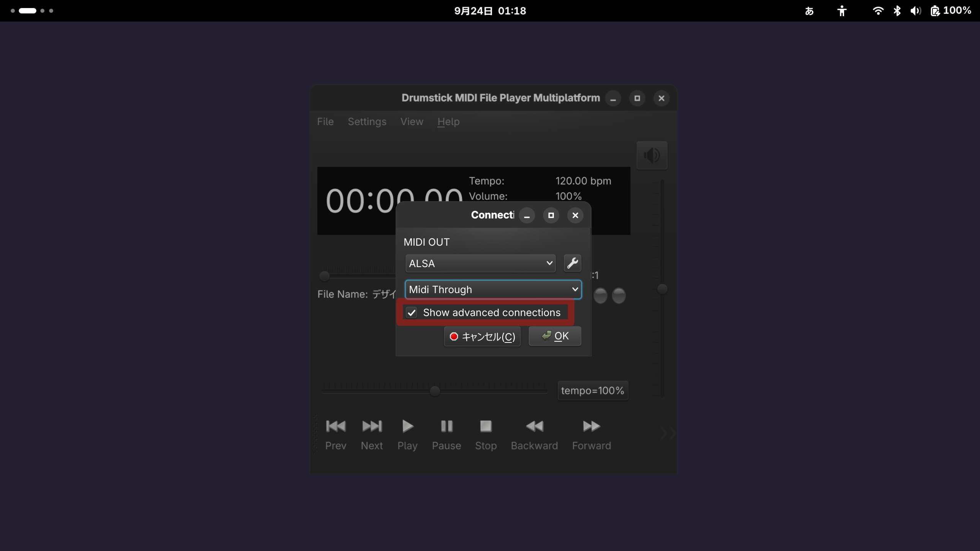This screenshot has width=980, height=551.
Task: Click the system volume icon in top bar
Action: (915, 11)
